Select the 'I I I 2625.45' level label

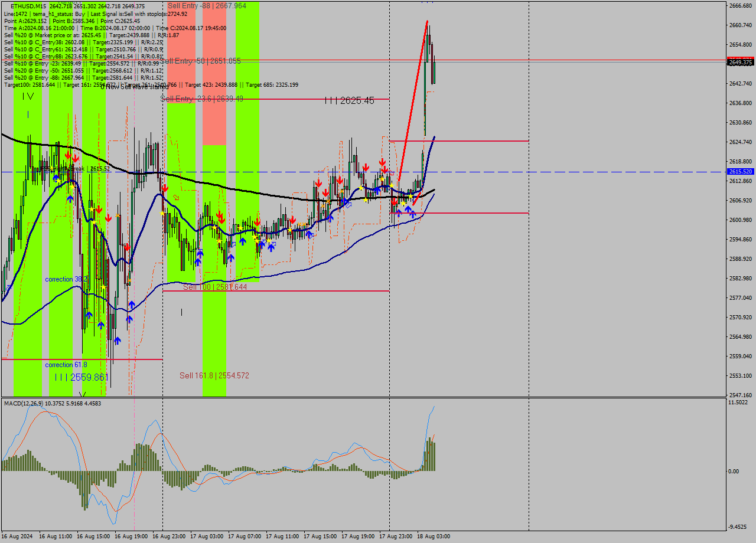350,101
